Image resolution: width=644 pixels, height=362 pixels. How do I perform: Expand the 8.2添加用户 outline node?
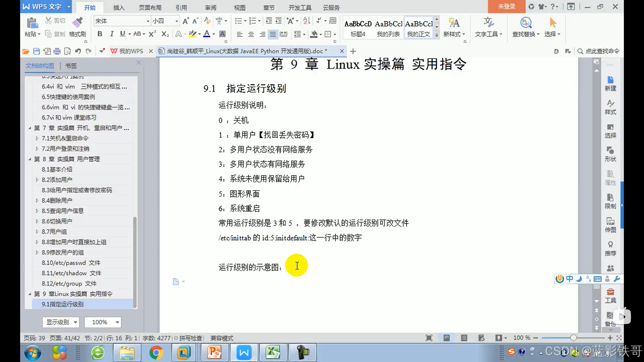(37, 180)
